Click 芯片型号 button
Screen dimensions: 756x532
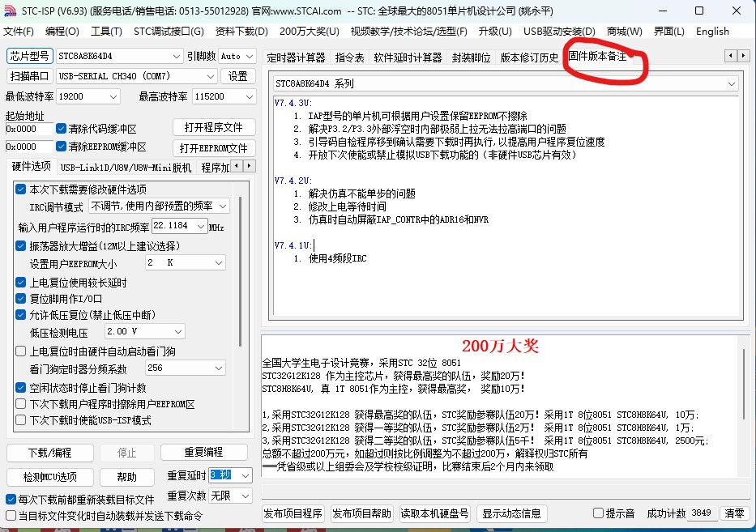29,57
